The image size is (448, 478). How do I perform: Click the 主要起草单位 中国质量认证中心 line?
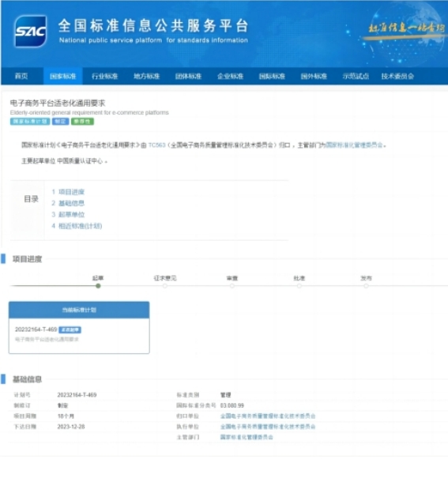pos(64,161)
